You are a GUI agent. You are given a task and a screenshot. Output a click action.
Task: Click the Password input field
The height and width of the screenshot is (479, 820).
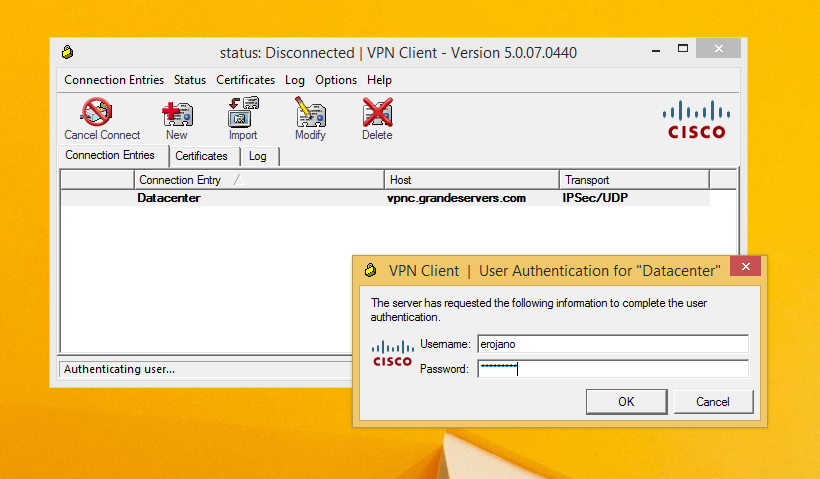coord(612,369)
